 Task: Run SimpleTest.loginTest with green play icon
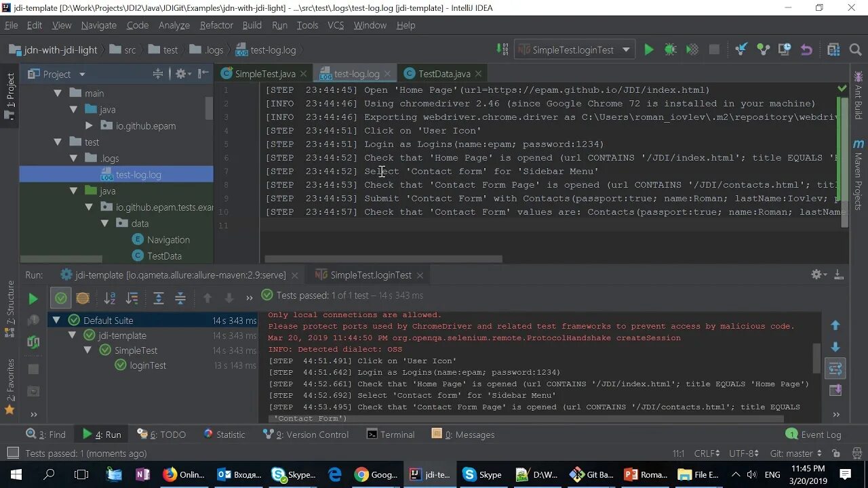(x=649, y=49)
